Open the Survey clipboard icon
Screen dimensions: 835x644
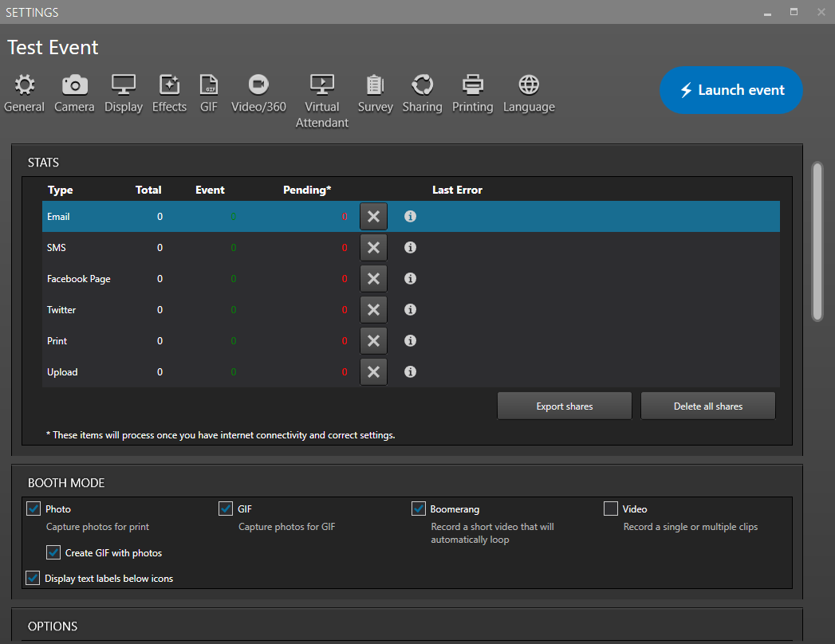(375, 84)
